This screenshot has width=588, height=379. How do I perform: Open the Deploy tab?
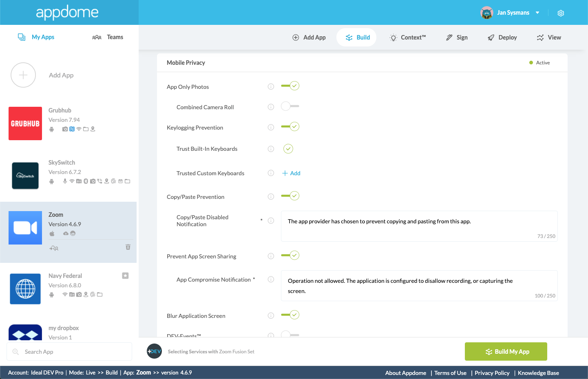502,37
